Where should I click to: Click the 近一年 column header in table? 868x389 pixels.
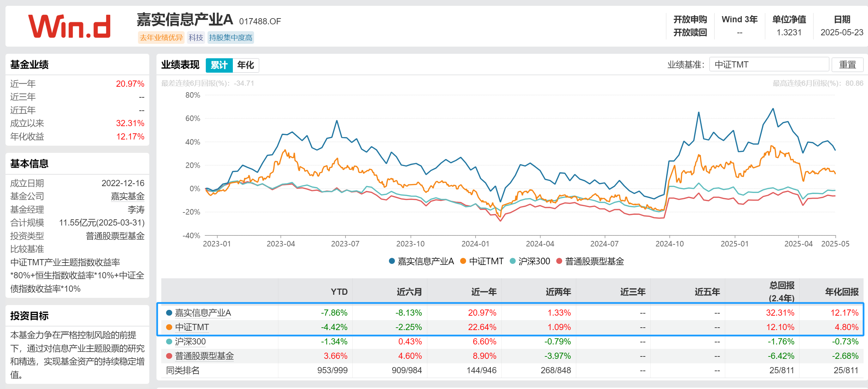pos(484,292)
